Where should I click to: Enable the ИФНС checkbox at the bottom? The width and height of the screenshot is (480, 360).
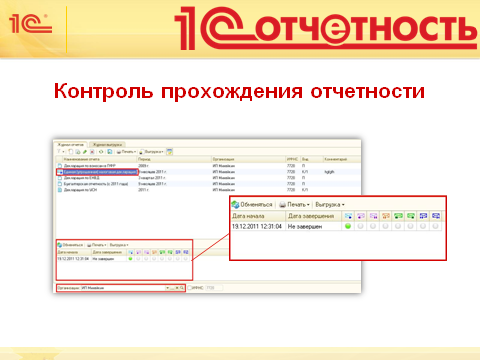click(x=190, y=288)
